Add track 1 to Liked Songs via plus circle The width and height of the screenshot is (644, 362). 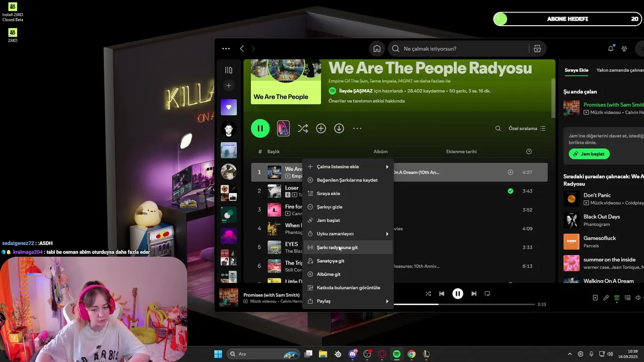coord(510,172)
